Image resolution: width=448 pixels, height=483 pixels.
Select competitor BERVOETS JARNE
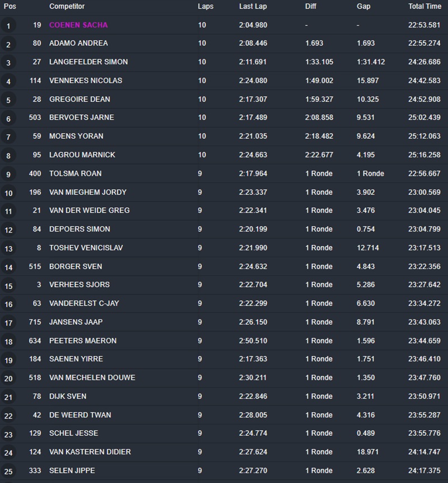point(82,118)
